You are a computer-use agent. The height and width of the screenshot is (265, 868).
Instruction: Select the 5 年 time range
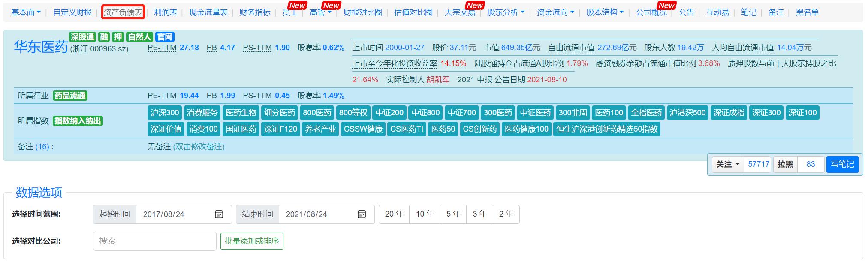(x=453, y=214)
